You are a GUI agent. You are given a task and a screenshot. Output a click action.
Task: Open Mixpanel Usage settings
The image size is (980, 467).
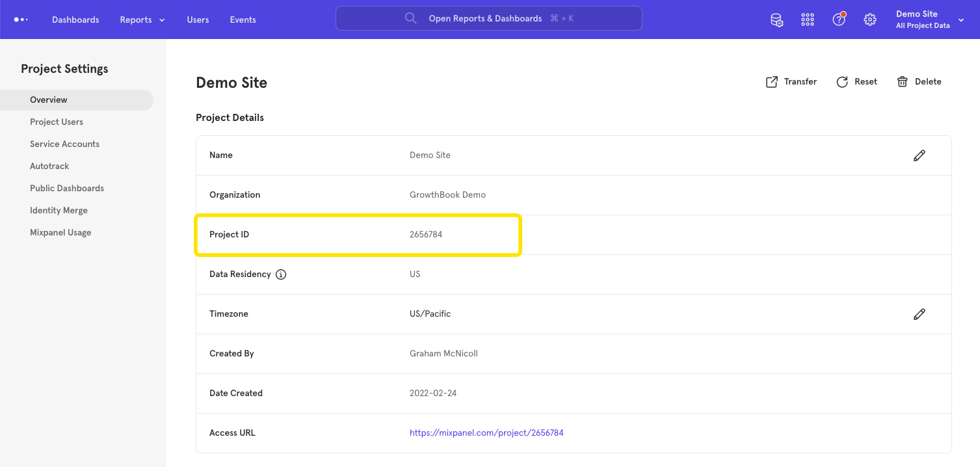point(60,232)
